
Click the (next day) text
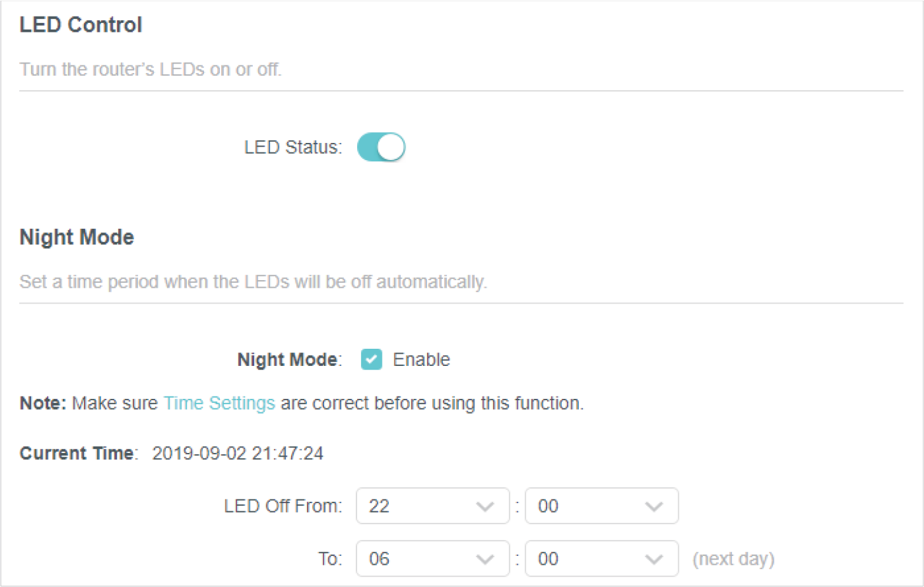[x=733, y=559]
